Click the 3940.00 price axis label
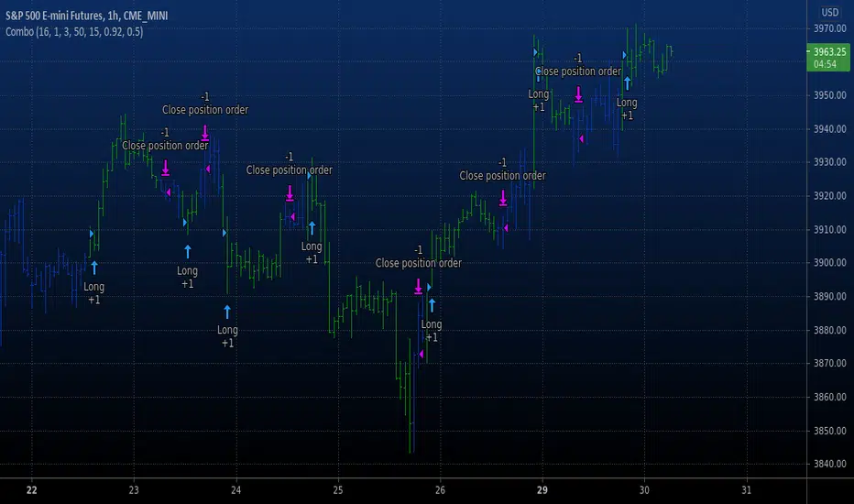This screenshot has width=854, height=504. 830,129
